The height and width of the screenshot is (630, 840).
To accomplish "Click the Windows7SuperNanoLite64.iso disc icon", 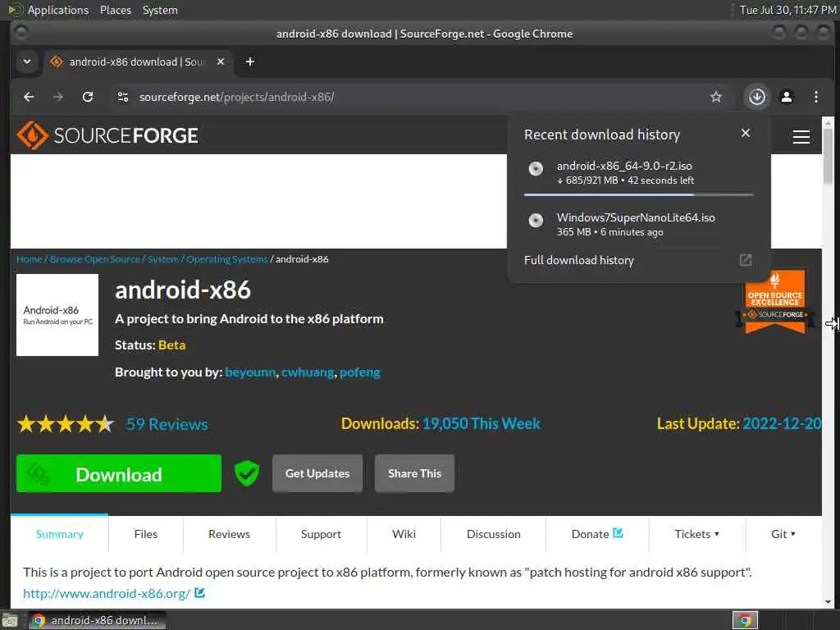I will (535, 220).
